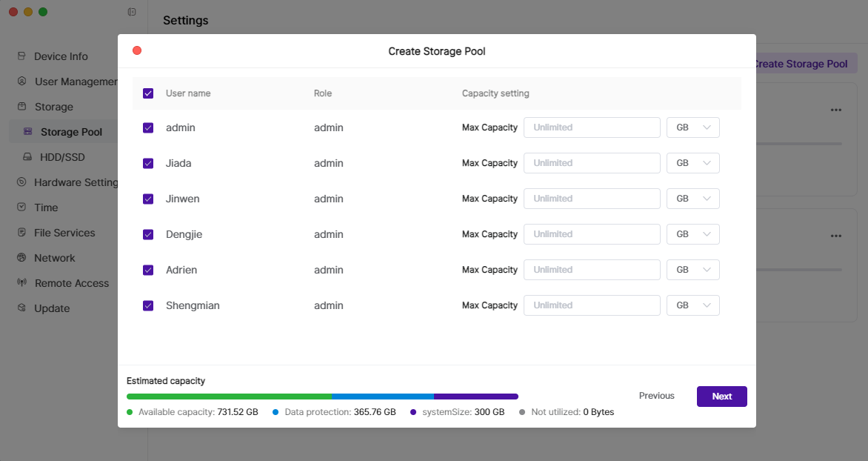Uncheck the Jiada user checkbox

pos(148,163)
